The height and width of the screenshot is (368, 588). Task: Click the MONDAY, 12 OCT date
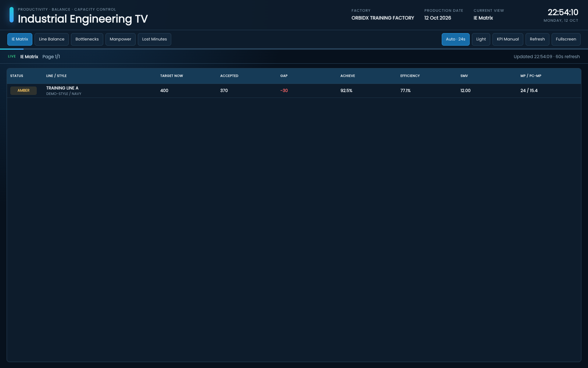pos(561,21)
